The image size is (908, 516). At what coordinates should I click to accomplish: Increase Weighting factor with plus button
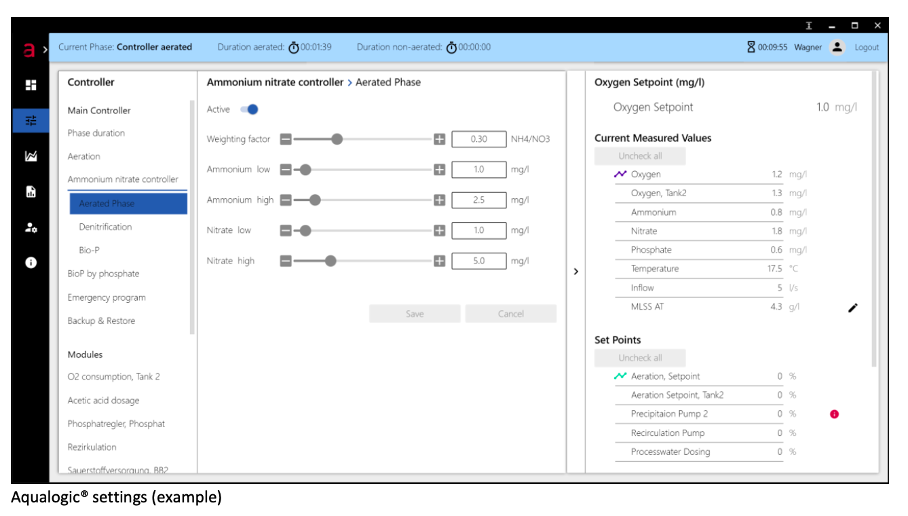(439, 140)
